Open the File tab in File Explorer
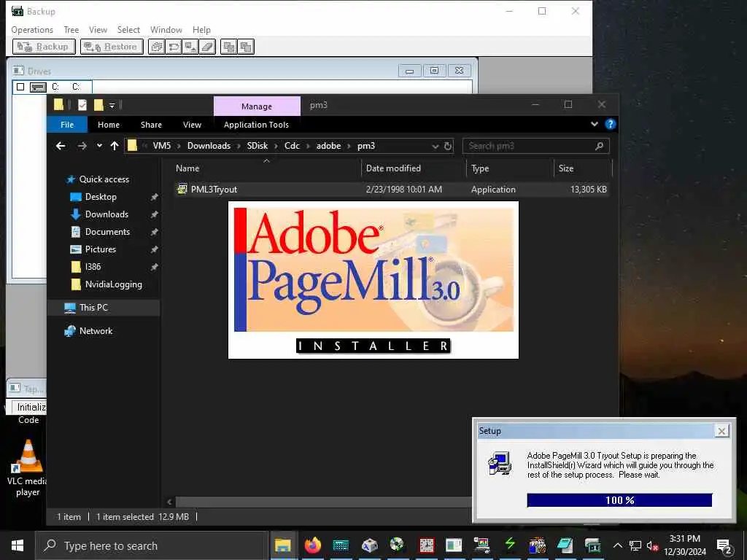Screen dimensions: 747x560 67,124
